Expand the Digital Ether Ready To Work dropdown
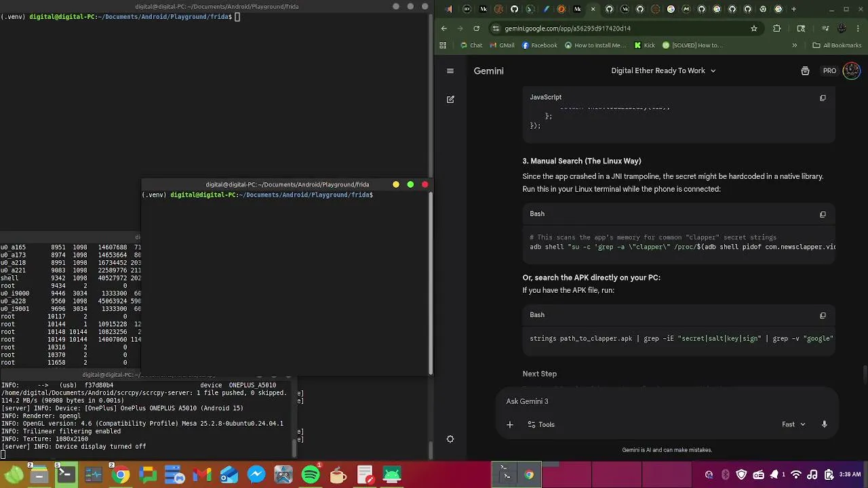Viewport: 868px width, 488px height. [x=663, y=70]
